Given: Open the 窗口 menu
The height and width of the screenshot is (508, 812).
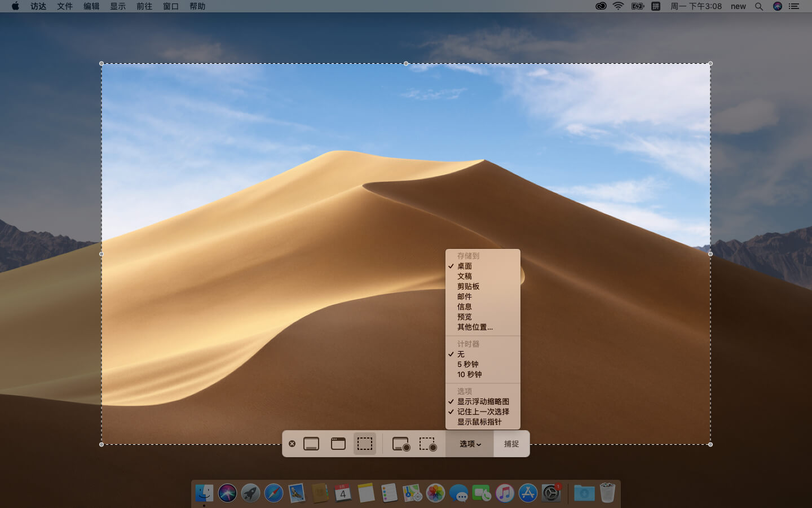Looking at the screenshot, I should click(171, 6).
